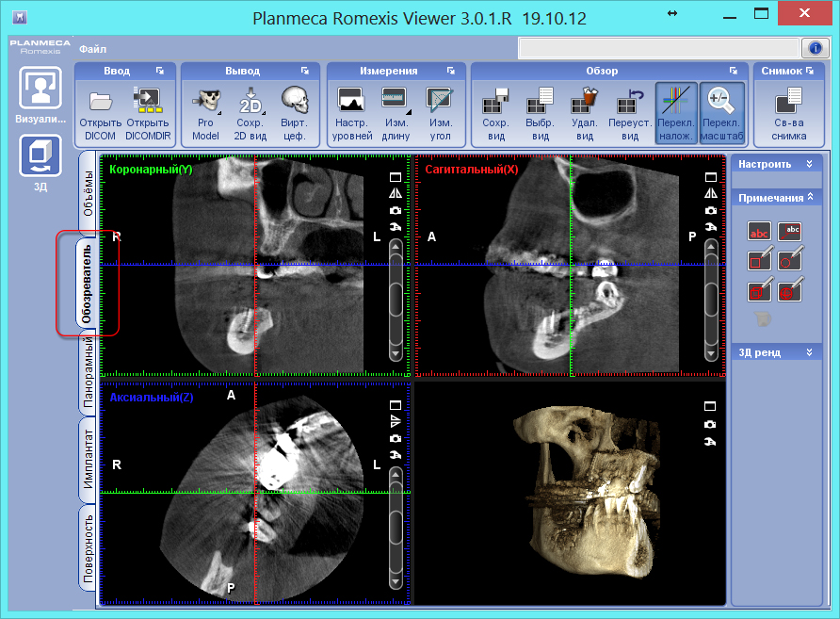Switch to the Панорамный tab
Screen dimensions: 840x619
[88, 371]
